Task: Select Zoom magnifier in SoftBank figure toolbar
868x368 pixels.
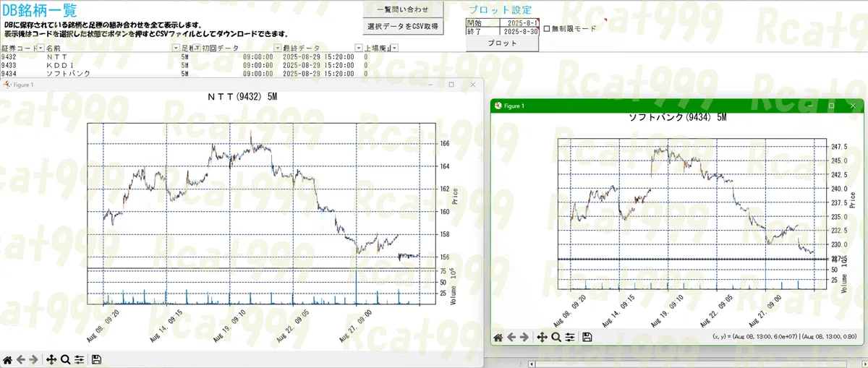Action: (x=556, y=337)
